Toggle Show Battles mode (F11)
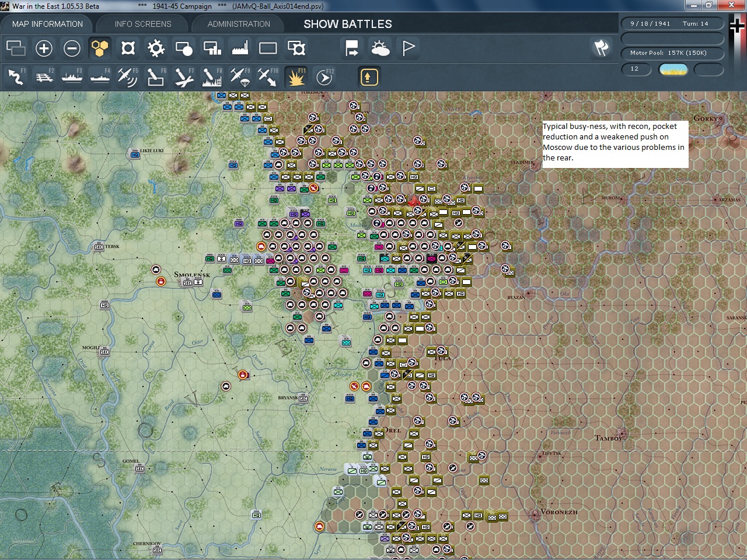This screenshot has width=747, height=560. [x=296, y=77]
